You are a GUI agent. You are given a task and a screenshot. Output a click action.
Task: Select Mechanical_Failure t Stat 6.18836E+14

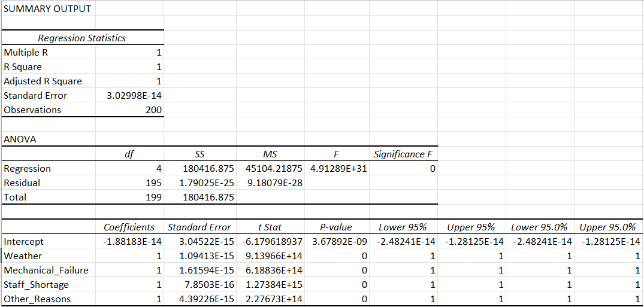[x=270, y=270]
